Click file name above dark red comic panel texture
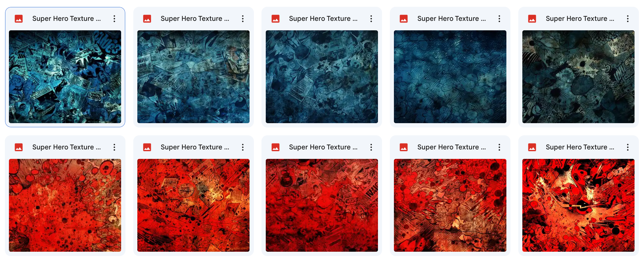The image size is (644, 262). (x=323, y=147)
